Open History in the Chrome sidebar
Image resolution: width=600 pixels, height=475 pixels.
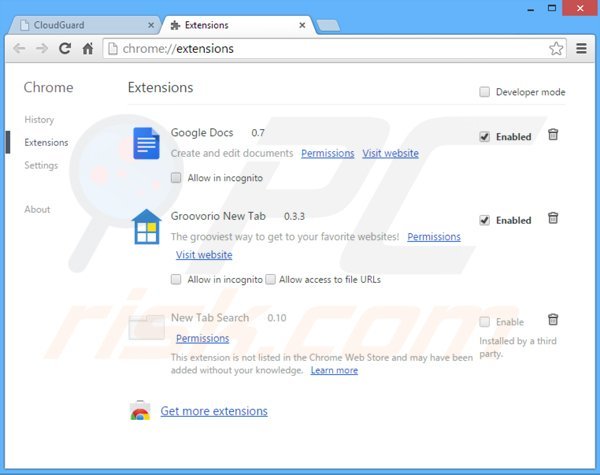(39, 119)
